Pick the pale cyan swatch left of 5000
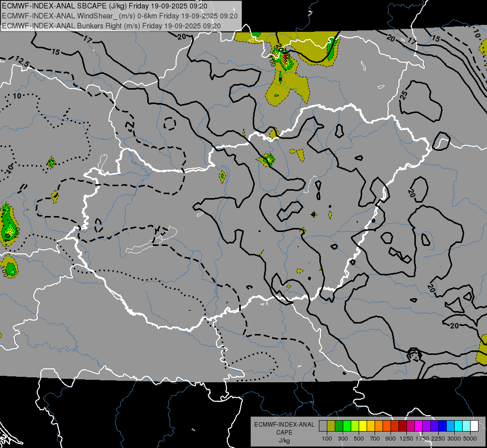 click(x=467, y=426)
